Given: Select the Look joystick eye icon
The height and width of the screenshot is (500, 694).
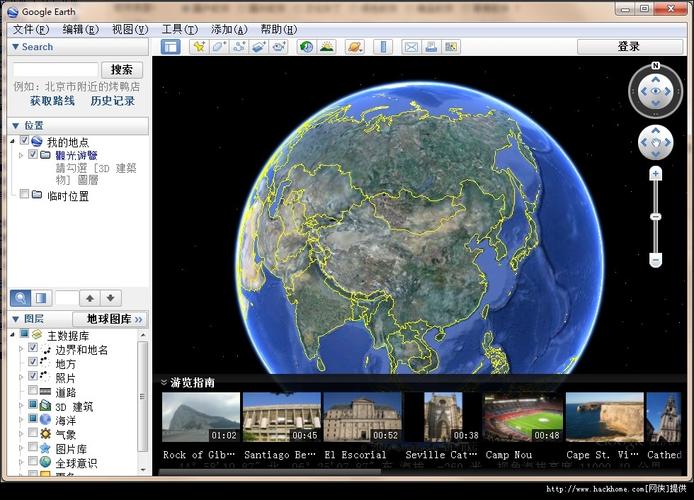Looking at the screenshot, I should pyautogui.click(x=655, y=92).
